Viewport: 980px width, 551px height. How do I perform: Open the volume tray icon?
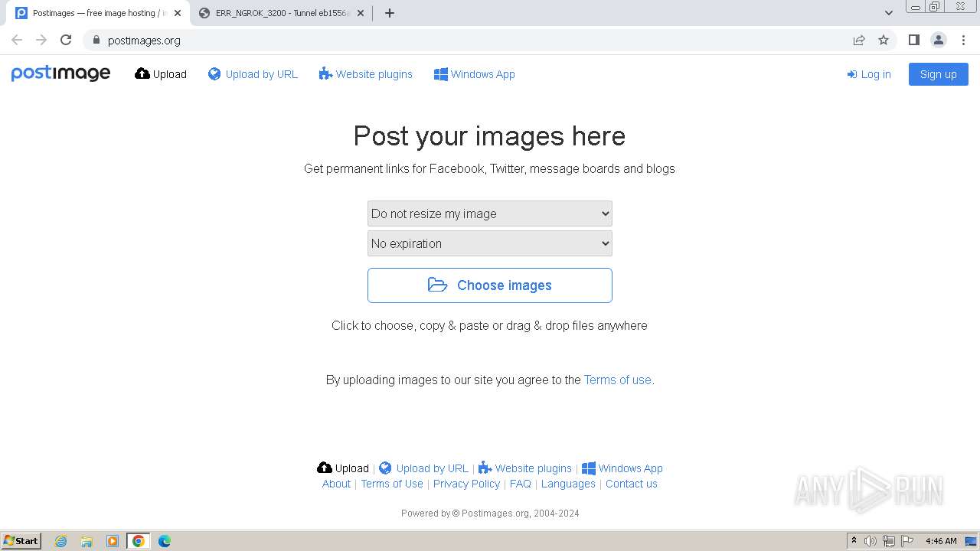pos(871,541)
